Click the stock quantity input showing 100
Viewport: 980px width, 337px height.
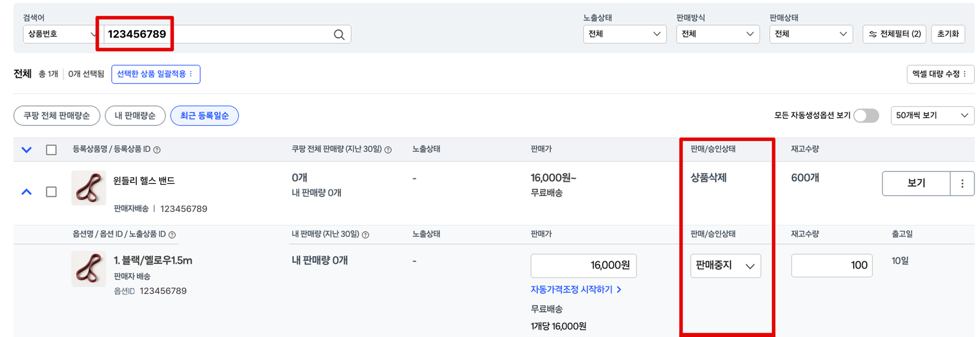832,265
